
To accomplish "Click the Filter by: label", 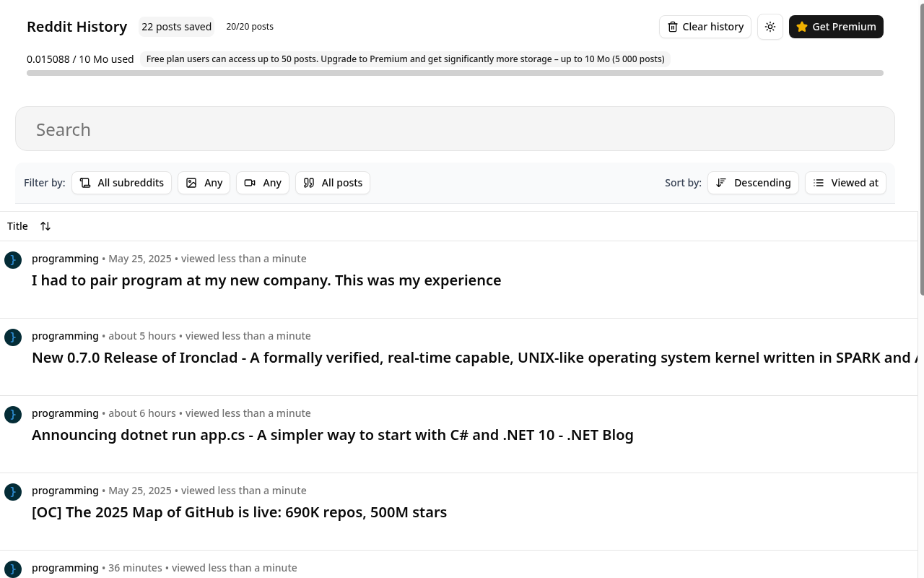I will (45, 183).
